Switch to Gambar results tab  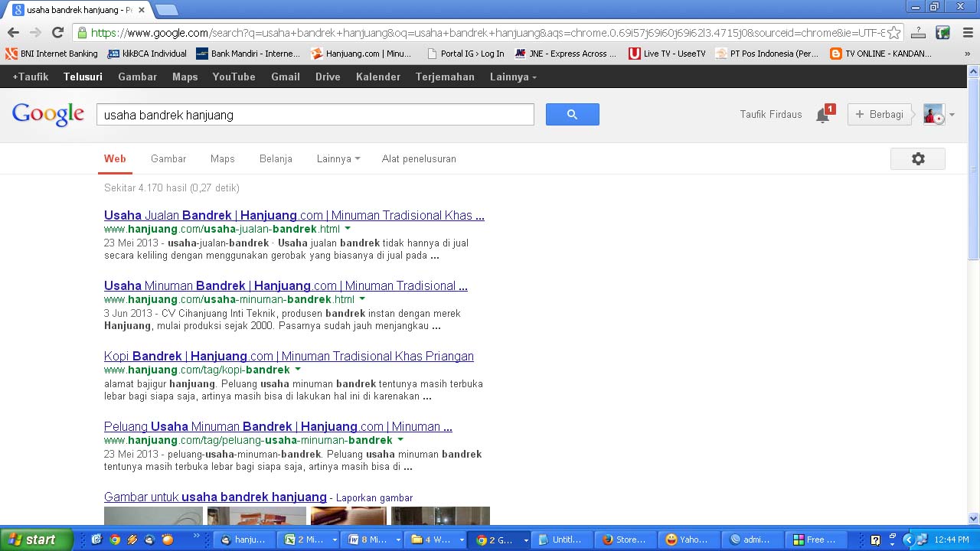(168, 158)
